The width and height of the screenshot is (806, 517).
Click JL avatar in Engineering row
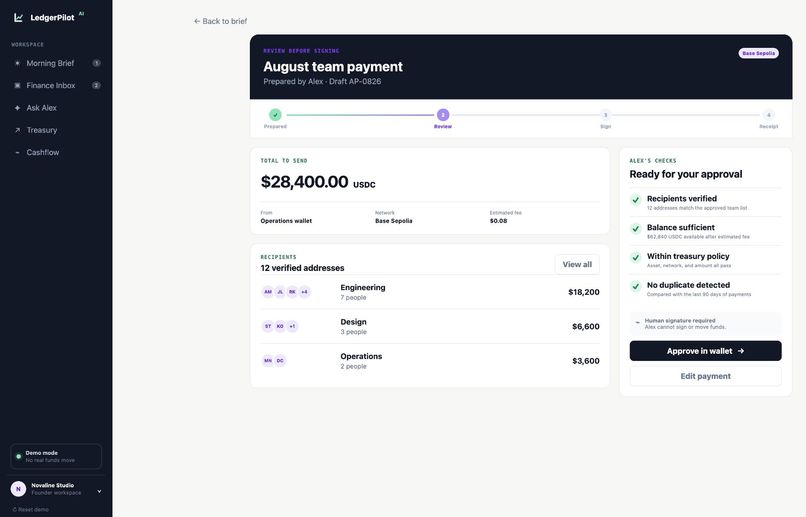(x=280, y=292)
